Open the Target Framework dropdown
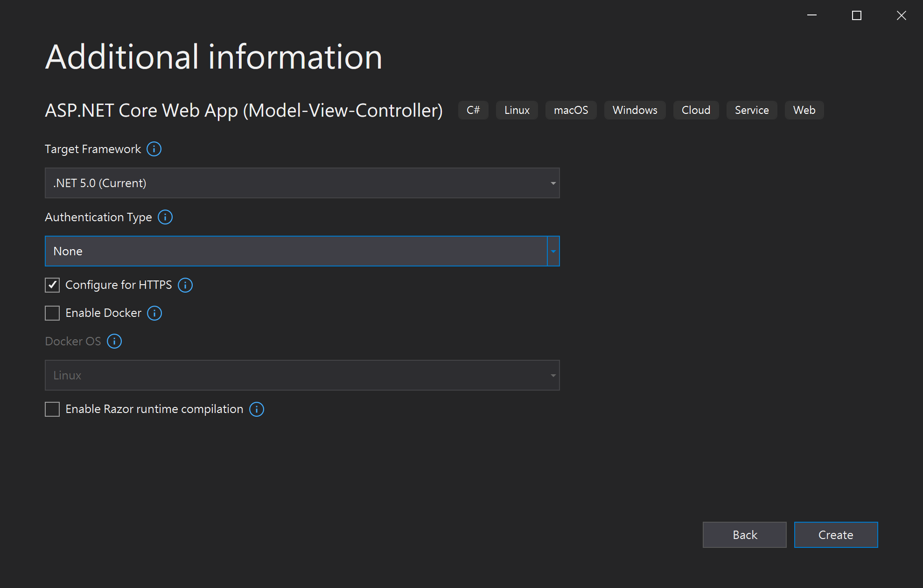Screen dimensions: 923x588 tap(302, 183)
